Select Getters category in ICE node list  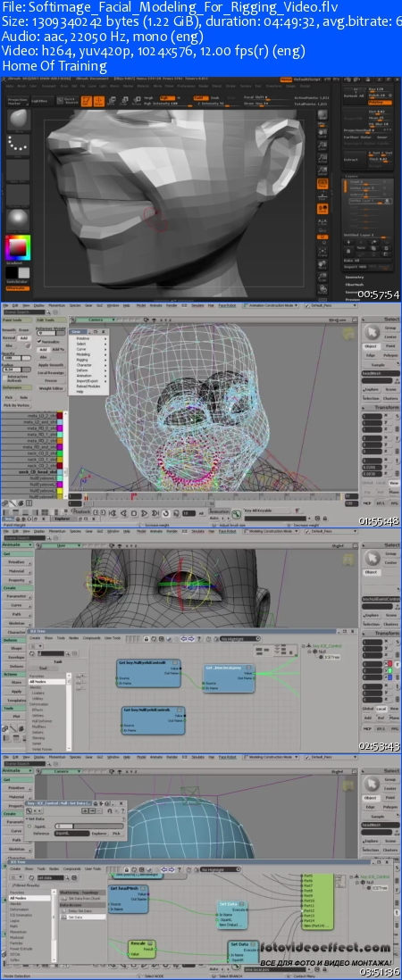click(x=38, y=714)
